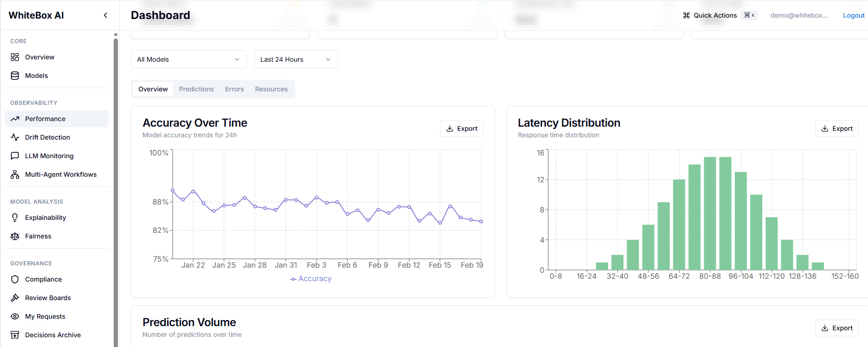This screenshot has width=868, height=347.
Task: Switch to the Errors tab
Action: click(234, 89)
